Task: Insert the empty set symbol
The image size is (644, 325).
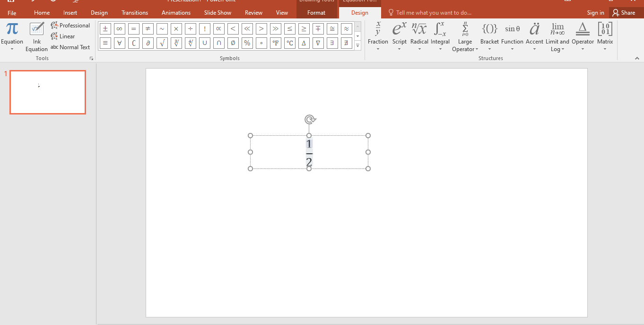Action: point(233,43)
